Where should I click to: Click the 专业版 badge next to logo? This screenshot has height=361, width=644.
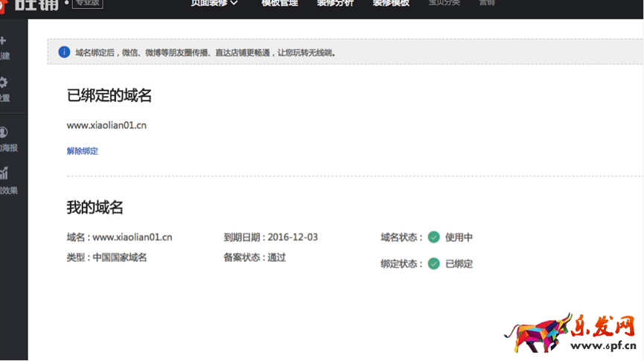point(87,3)
